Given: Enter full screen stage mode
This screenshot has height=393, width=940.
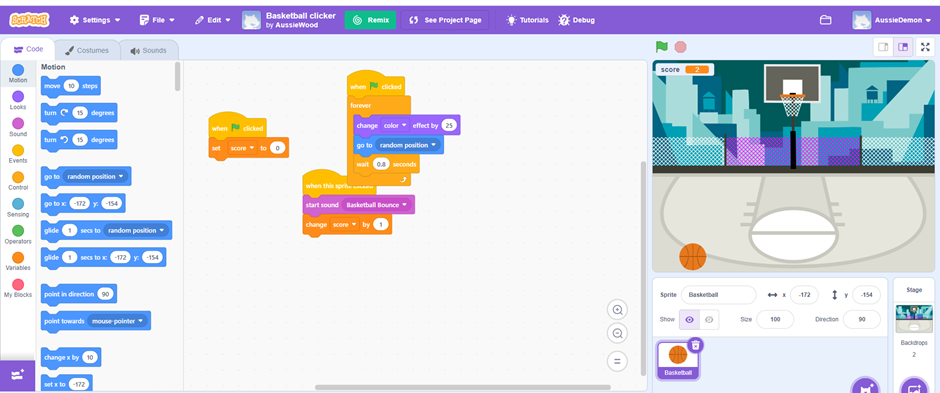Looking at the screenshot, I should tap(925, 47).
